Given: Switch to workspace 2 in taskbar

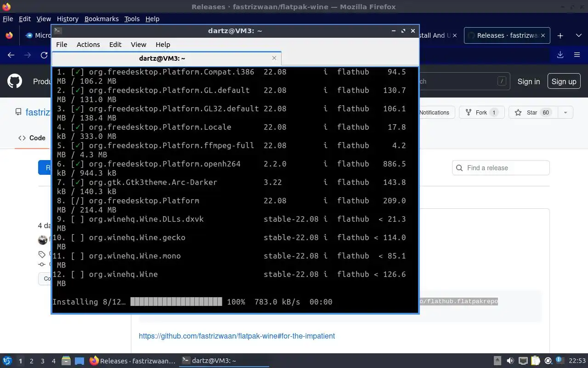Looking at the screenshot, I should tap(31, 361).
